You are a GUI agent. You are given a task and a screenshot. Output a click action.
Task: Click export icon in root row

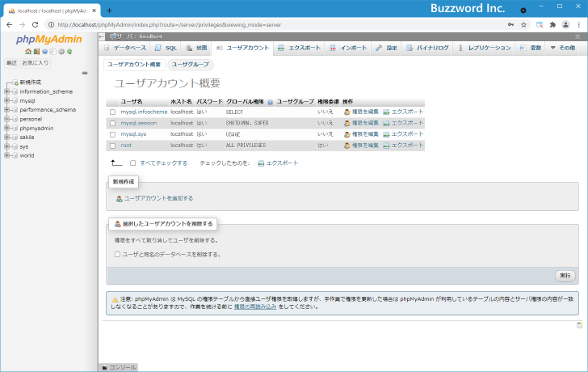point(386,146)
